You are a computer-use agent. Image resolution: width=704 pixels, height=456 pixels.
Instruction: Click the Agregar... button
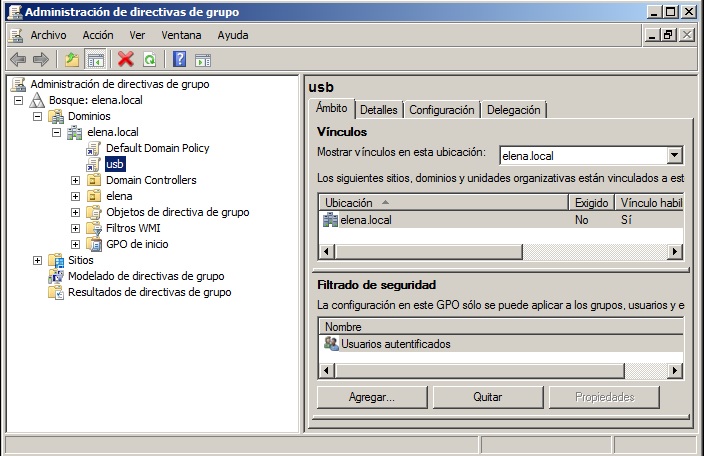click(371, 397)
